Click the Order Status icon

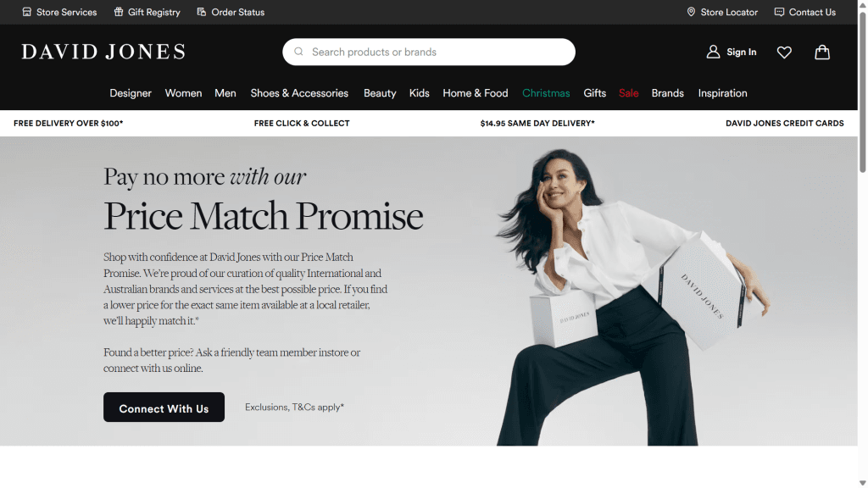point(202,12)
